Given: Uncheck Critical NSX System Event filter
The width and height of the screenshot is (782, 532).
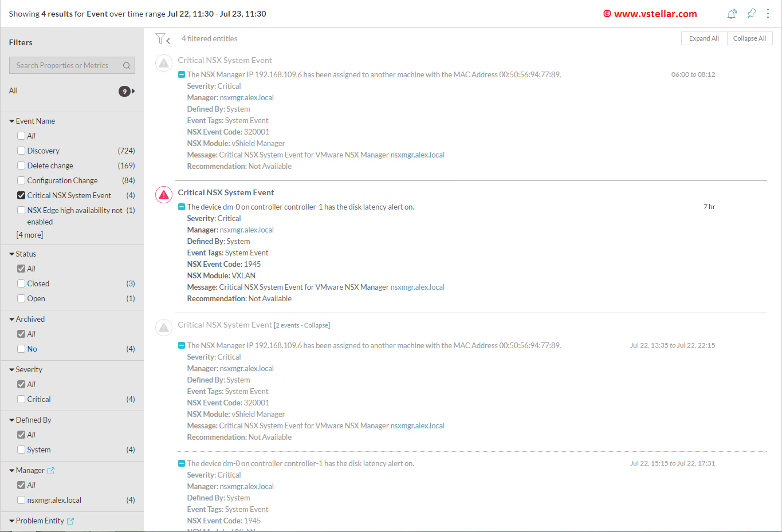Looking at the screenshot, I should [21, 195].
